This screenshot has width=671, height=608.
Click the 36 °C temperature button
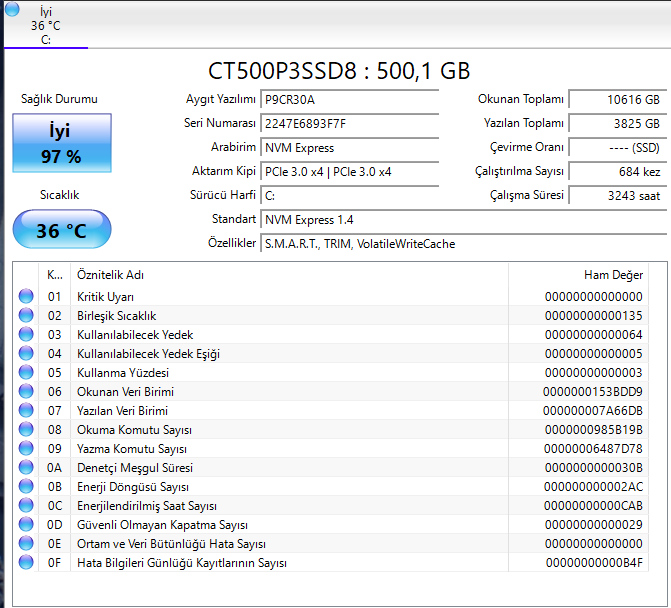(62, 229)
